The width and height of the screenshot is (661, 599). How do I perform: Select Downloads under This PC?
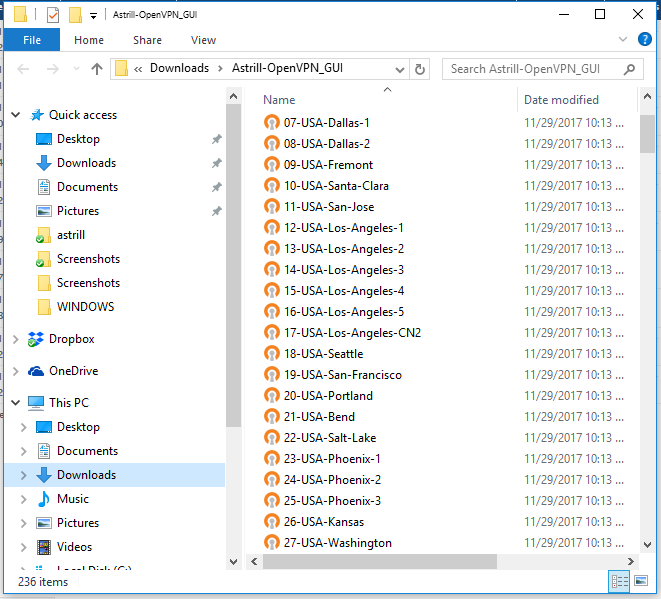(86, 475)
